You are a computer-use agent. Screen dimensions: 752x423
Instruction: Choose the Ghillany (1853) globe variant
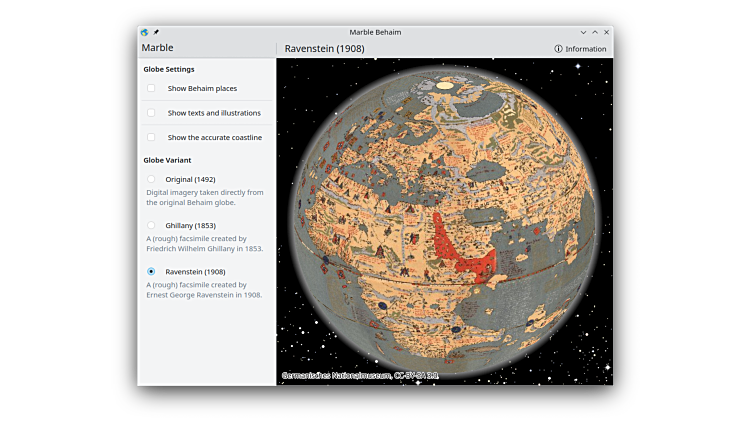pyautogui.click(x=151, y=225)
